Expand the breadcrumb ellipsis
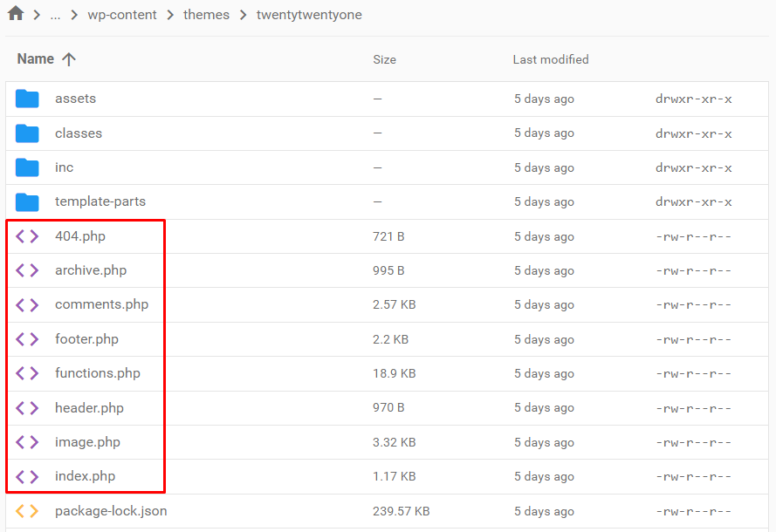Viewport: 776px width, 532px height. point(55,15)
